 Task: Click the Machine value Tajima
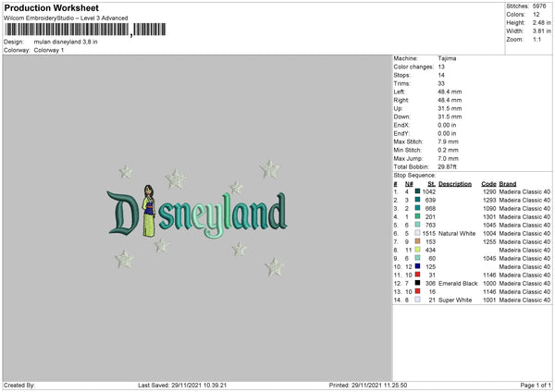click(447, 58)
